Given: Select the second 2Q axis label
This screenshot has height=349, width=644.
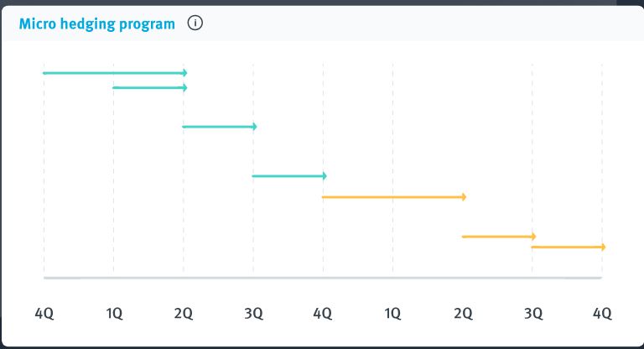Looking at the screenshot, I should tap(463, 314).
